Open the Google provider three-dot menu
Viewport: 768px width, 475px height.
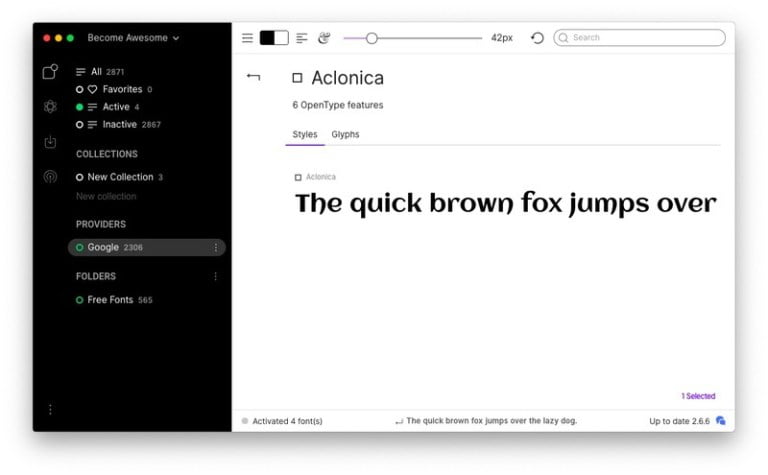tap(216, 248)
